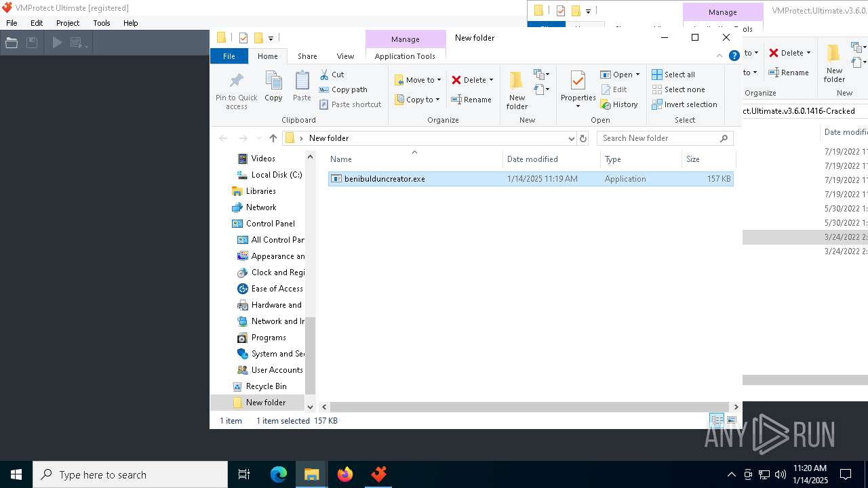The width and height of the screenshot is (868, 488).
Task: Click the Cut scissors button
Action: point(332,75)
